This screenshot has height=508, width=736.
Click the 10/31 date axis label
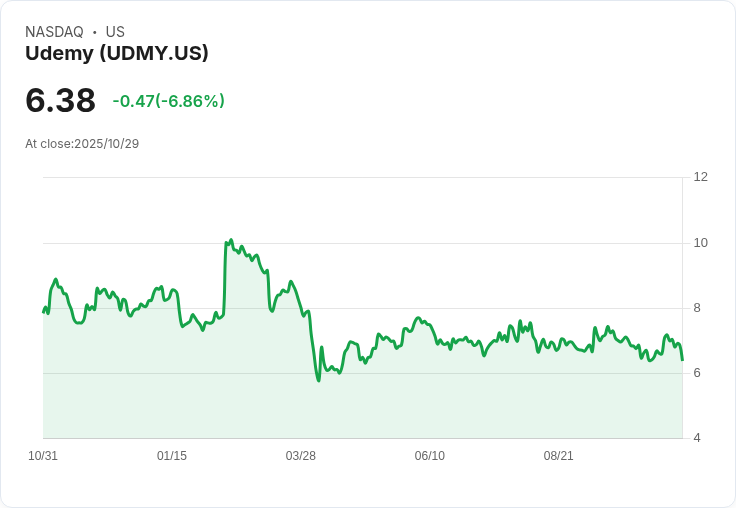pyautogui.click(x=43, y=456)
